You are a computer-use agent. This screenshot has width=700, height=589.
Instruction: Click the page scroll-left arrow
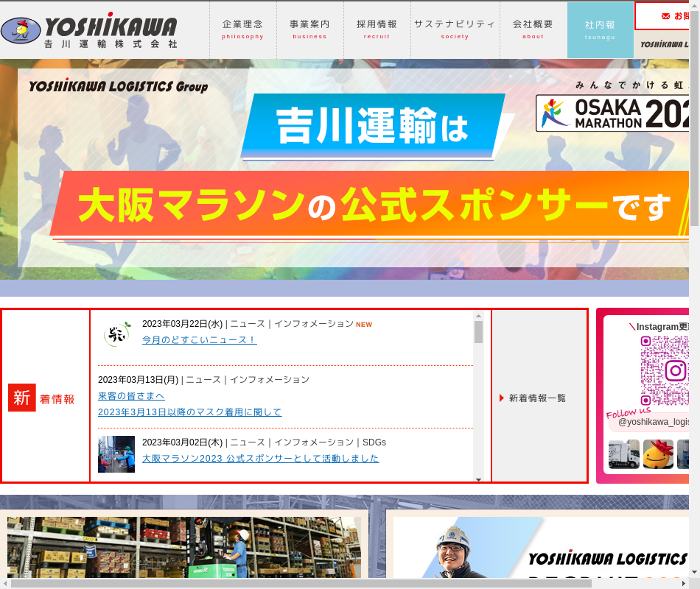[x=5, y=584]
